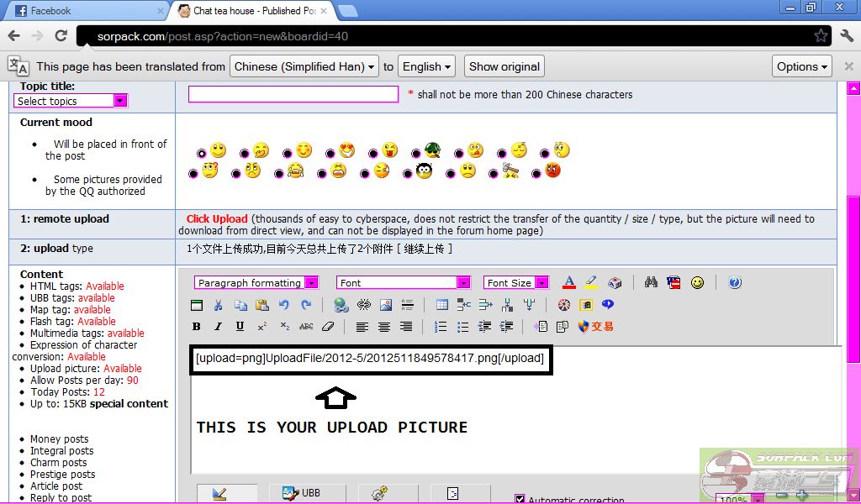This screenshot has height=504, width=861.
Task: Open the Select topics dropdown
Action: coord(71,101)
